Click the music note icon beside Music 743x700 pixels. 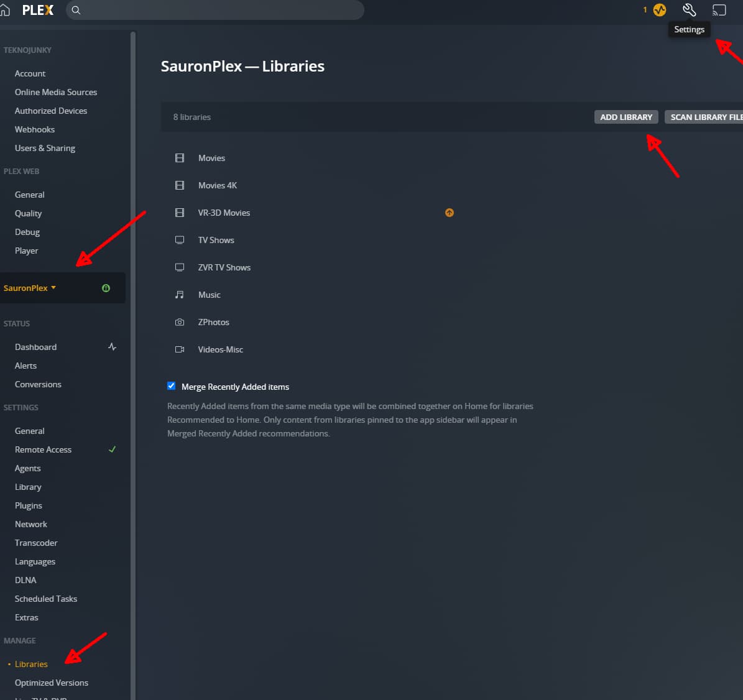(x=180, y=295)
